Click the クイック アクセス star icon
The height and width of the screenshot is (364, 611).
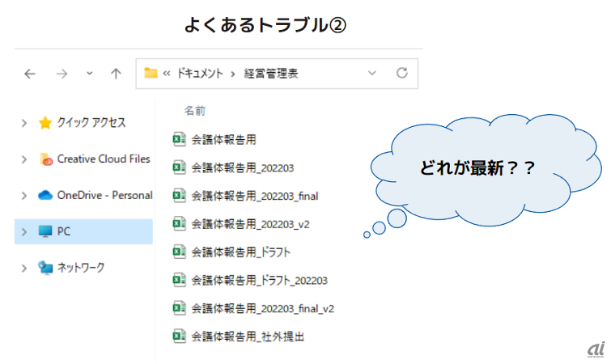tap(45, 123)
